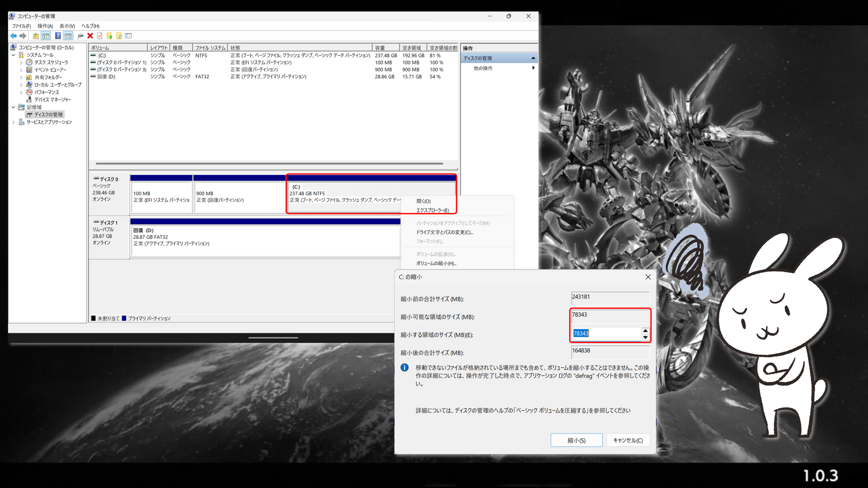
Task: Toggle the Show/Hide Action Pane icon
Action: [68, 36]
